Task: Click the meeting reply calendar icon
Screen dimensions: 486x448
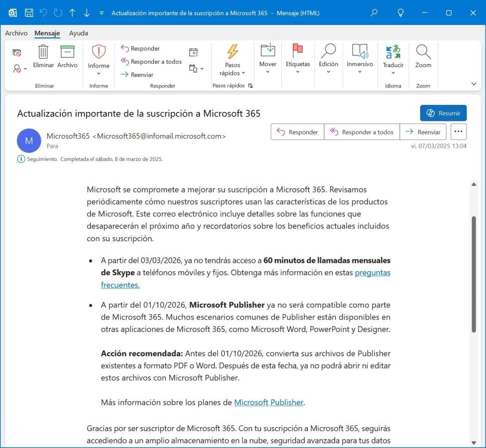Action: coord(193,52)
